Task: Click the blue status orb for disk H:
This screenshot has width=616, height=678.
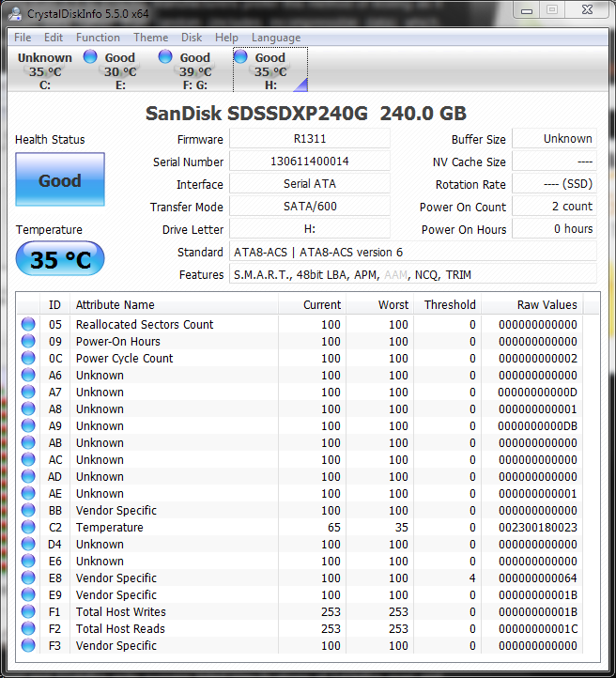Action: click(240, 57)
